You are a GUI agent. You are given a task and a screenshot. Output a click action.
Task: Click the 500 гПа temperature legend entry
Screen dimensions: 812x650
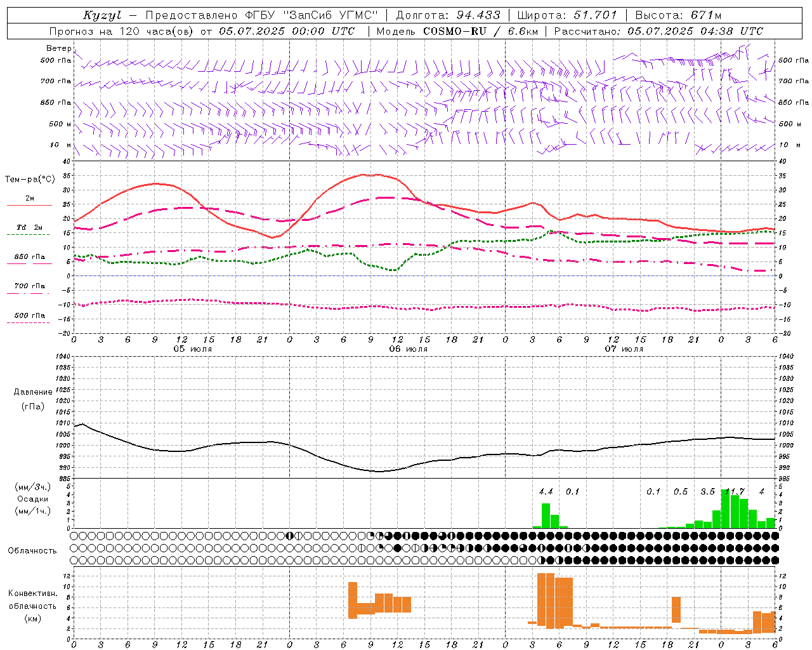pos(30,315)
